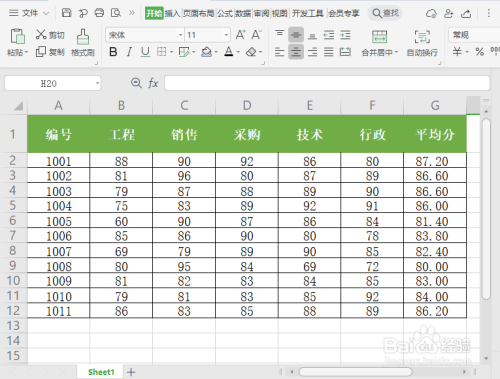Click the Copy icon
The width and height of the screenshot is (500, 379).
41,52
